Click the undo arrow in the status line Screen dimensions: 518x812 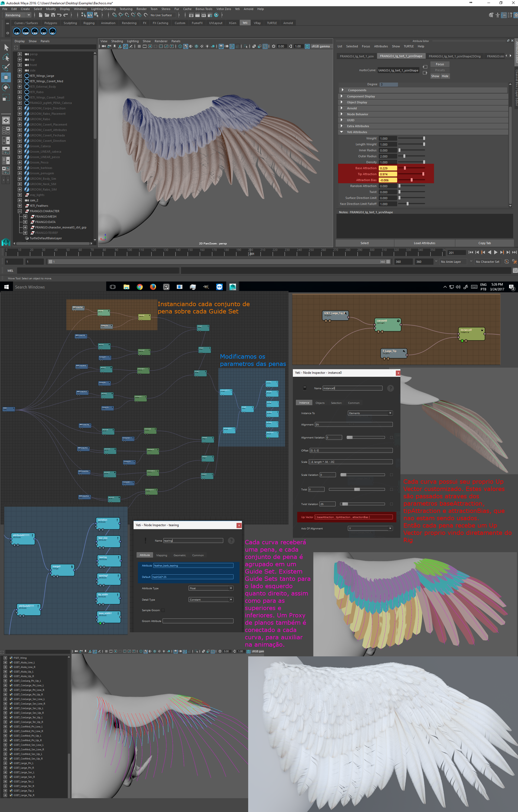pyautogui.click(x=59, y=15)
